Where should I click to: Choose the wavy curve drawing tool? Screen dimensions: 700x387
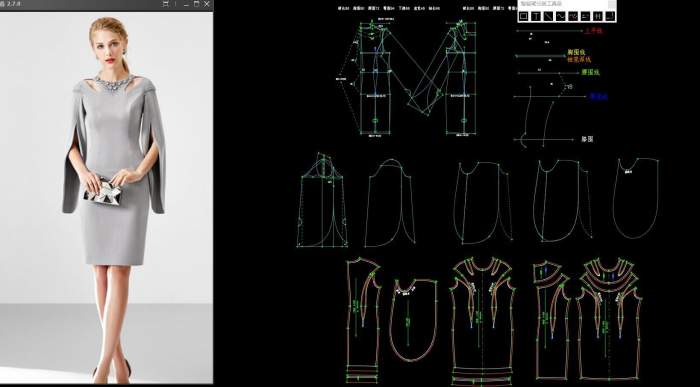click(561, 17)
